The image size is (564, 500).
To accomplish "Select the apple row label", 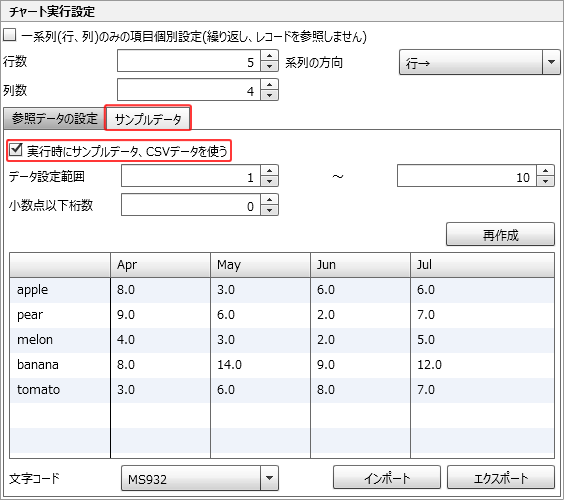I will coord(60,290).
